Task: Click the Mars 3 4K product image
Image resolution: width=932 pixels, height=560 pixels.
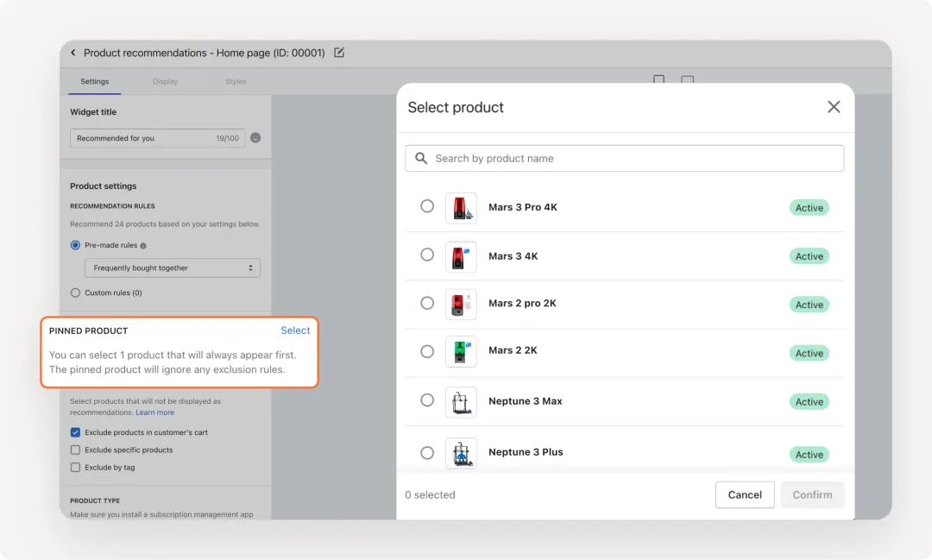Action: (x=461, y=257)
